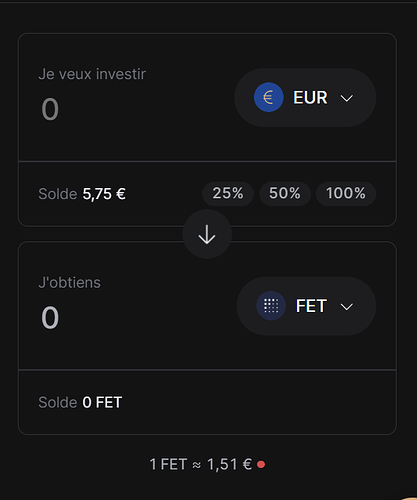417x500 pixels.
Task: Click the Solde 5,75 € balance
Action: point(82,194)
